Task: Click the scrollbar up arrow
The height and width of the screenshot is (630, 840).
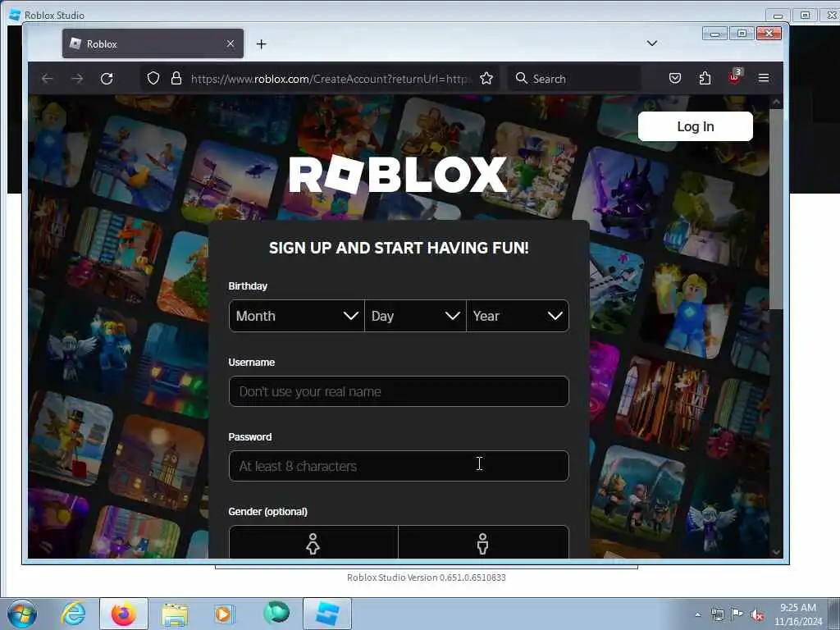Action: point(776,102)
